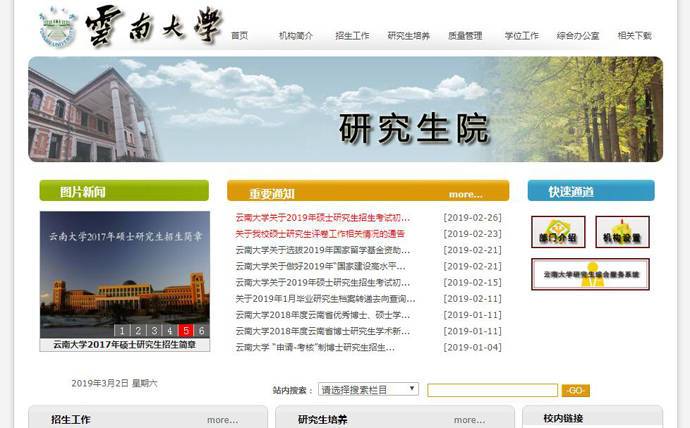Open notice 关于2019年1月毕业研究生档案转递去向查询…
690x428 pixels.
[x=325, y=299]
